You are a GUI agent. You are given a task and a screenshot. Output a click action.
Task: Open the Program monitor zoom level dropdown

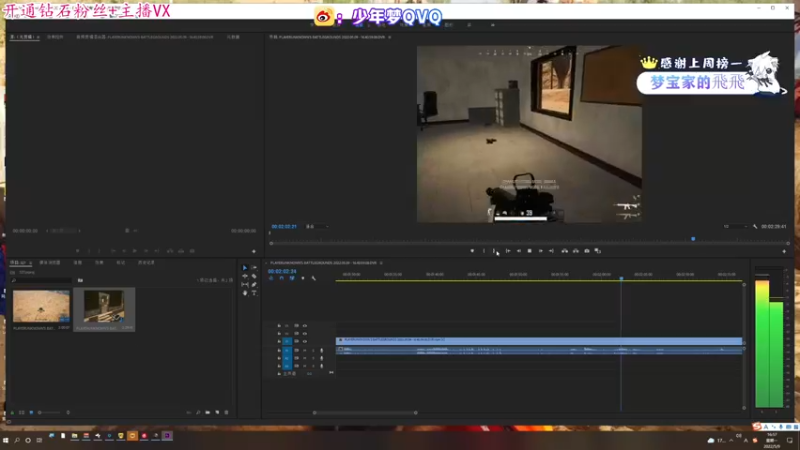click(316, 227)
